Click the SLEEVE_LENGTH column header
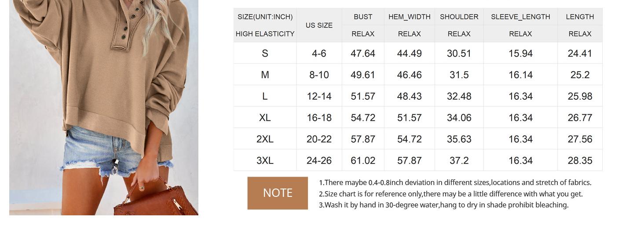The width and height of the screenshot is (644, 225). click(x=520, y=17)
